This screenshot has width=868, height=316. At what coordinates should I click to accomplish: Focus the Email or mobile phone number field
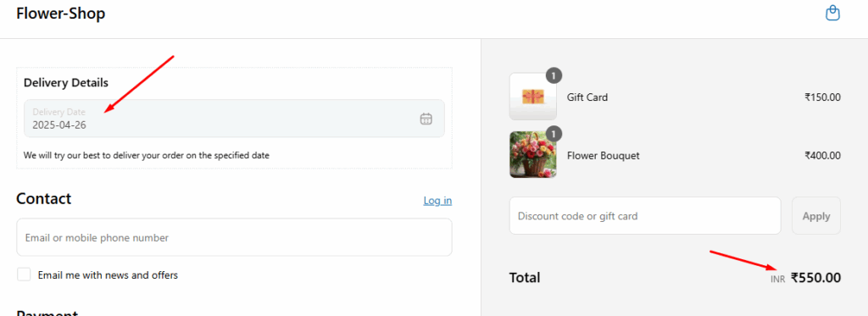pos(234,237)
